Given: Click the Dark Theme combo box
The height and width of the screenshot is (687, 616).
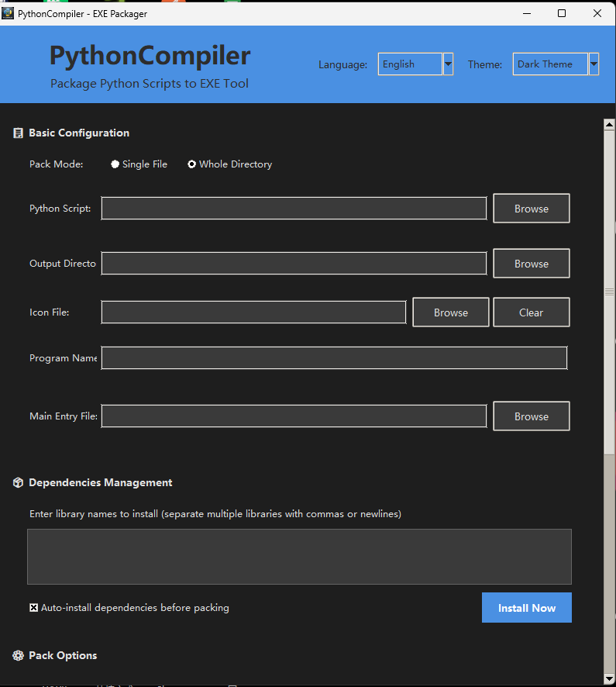Looking at the screenshot, I should 550,64.
